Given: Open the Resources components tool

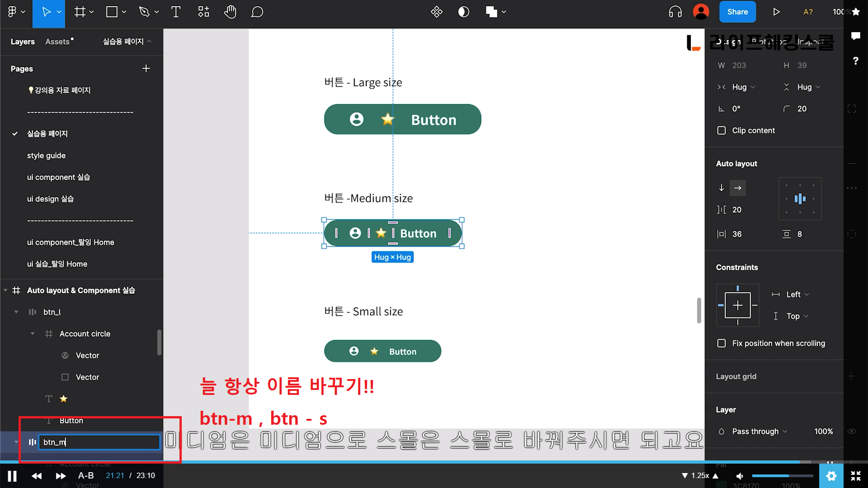Looking at the screenshot, I should coord(203,12).
